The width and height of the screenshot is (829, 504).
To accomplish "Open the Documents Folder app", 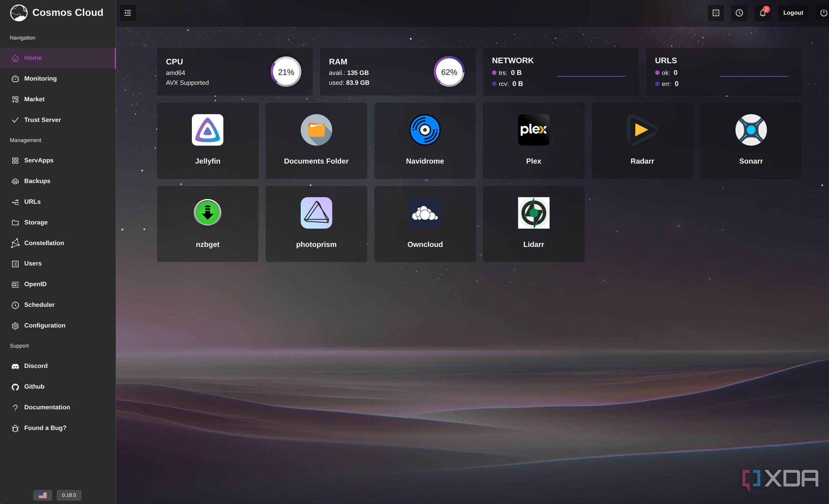I will pyautogui.click(x=316, y=141).
